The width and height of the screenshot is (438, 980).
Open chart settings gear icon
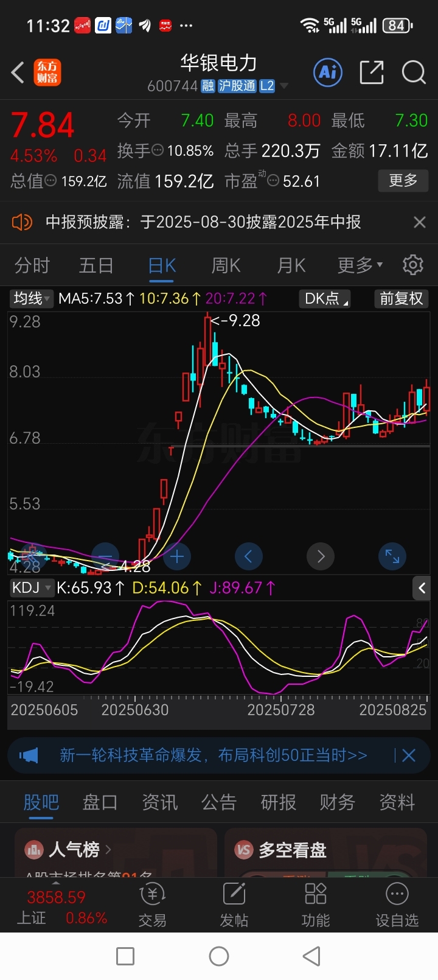pyautogui.click(x=413, y=265)
